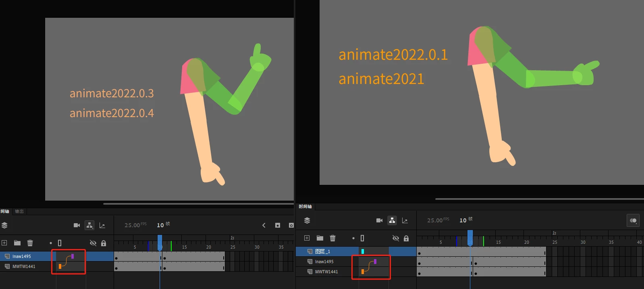Viewport: 644px width, 289px height.
Task: Toggle outline column icon in left timeline
Action: 60,243
